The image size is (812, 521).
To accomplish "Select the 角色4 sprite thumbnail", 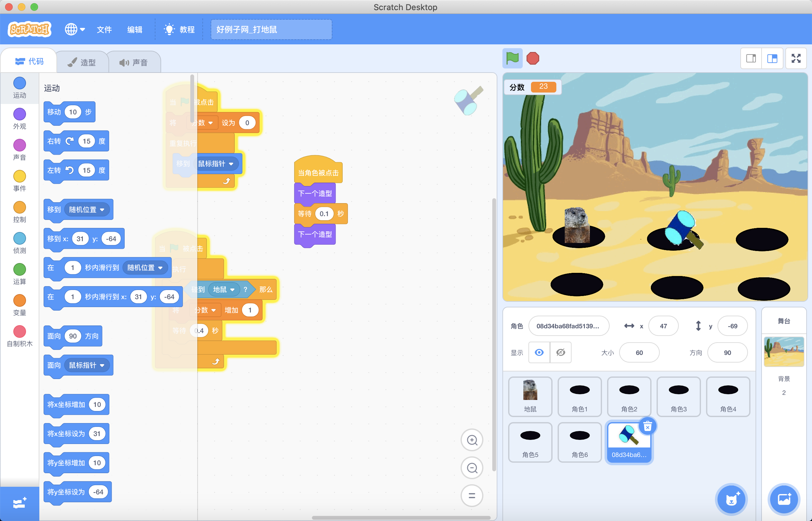I will [x=728, y=396].
